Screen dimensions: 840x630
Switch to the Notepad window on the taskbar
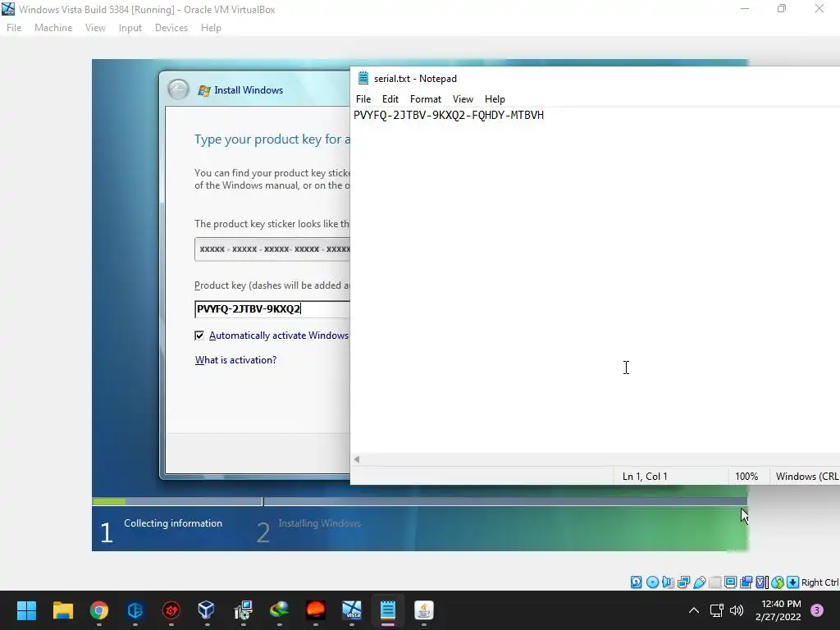(388, 610)
